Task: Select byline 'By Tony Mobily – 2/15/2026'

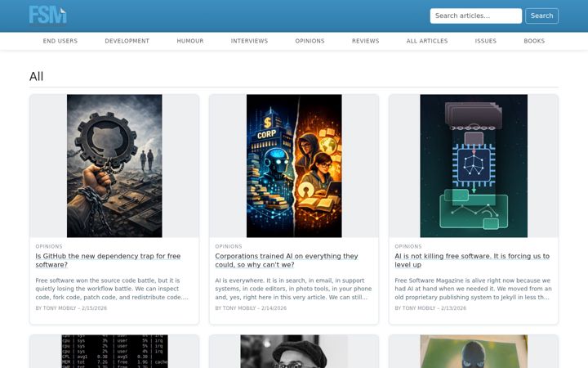Action: tap(71, 308)
